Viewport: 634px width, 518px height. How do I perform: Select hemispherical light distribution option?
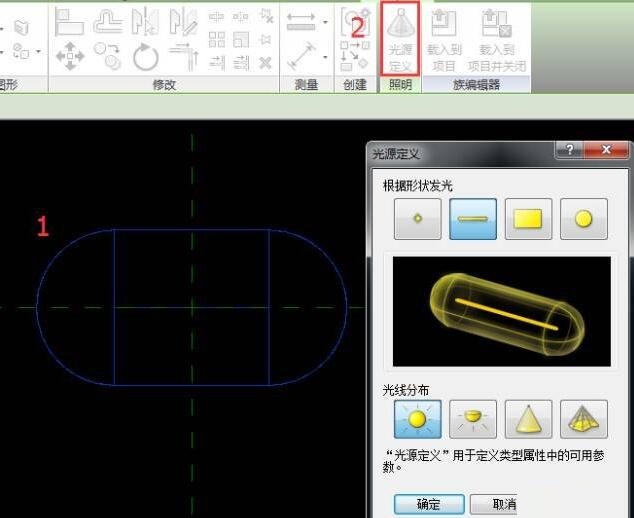[x=473, y=419]
